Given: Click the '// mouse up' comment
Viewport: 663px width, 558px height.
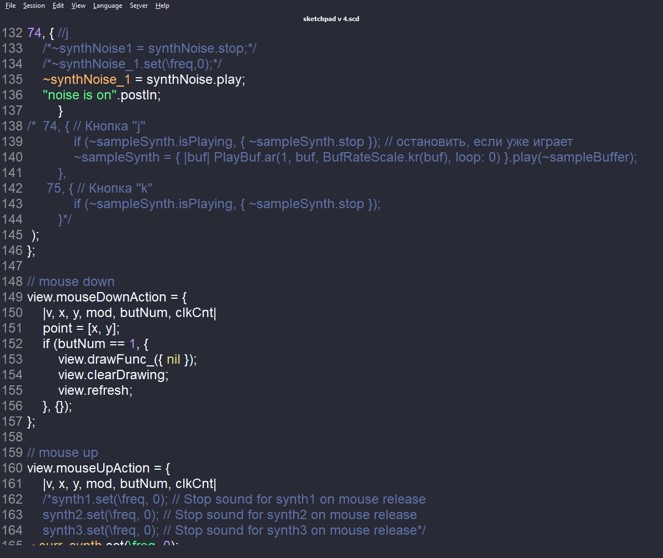Looking at the screenshot, I should pyautogui.click(x=63, y=453).
